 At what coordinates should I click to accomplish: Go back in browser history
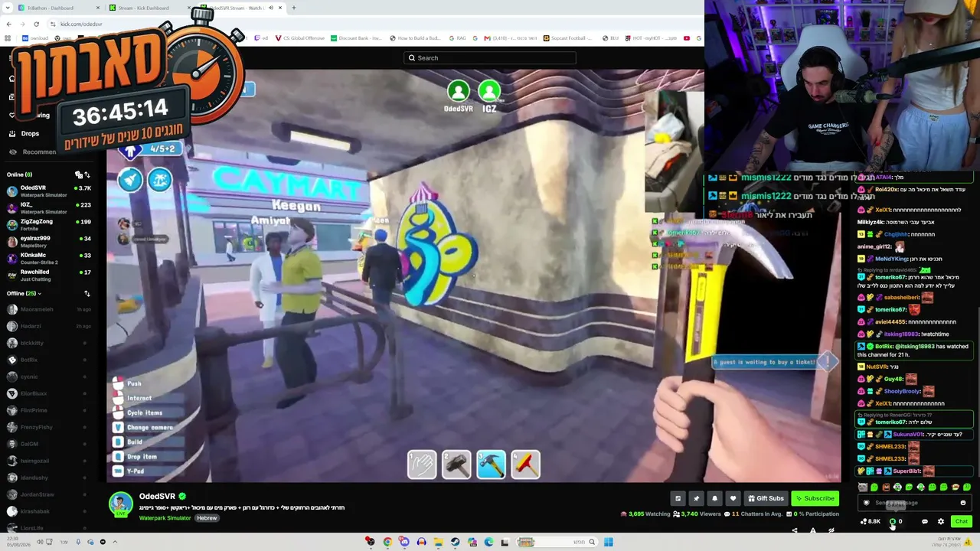point(8,24)
